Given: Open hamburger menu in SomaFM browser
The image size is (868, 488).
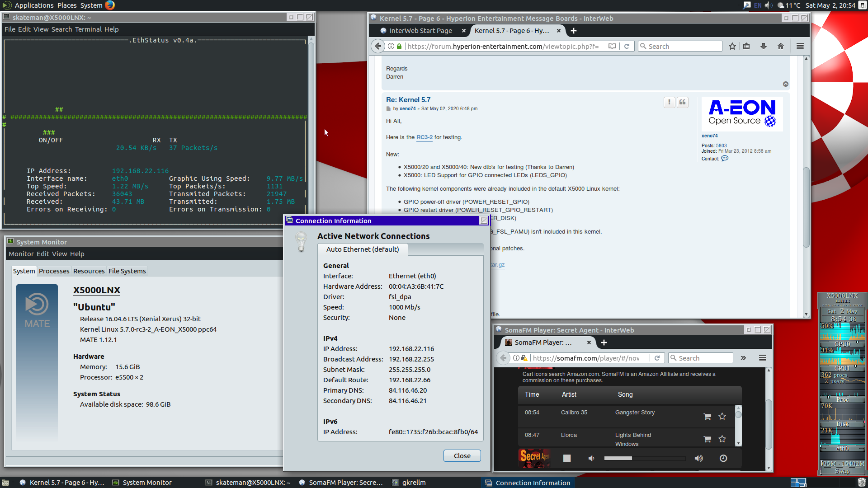Looking at the screenshot, I should tap(762, 358).
